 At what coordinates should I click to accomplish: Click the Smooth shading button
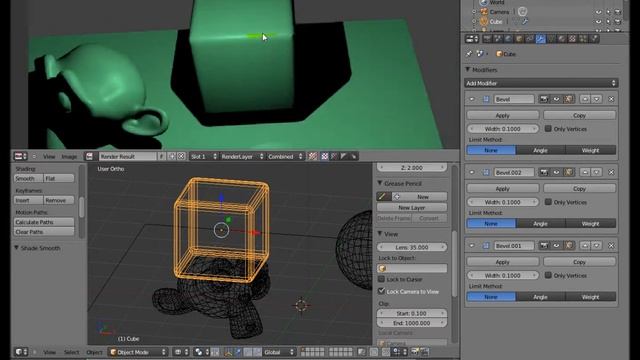[29, 178]
